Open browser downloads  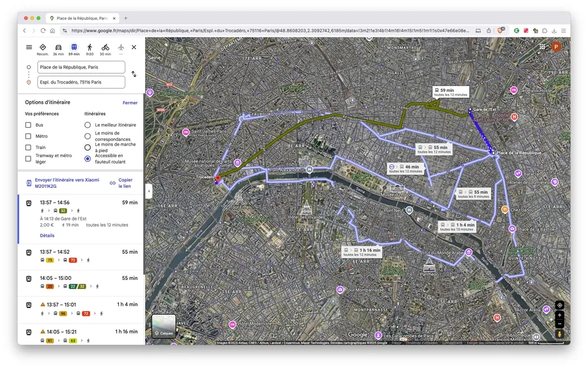[554, 31]
